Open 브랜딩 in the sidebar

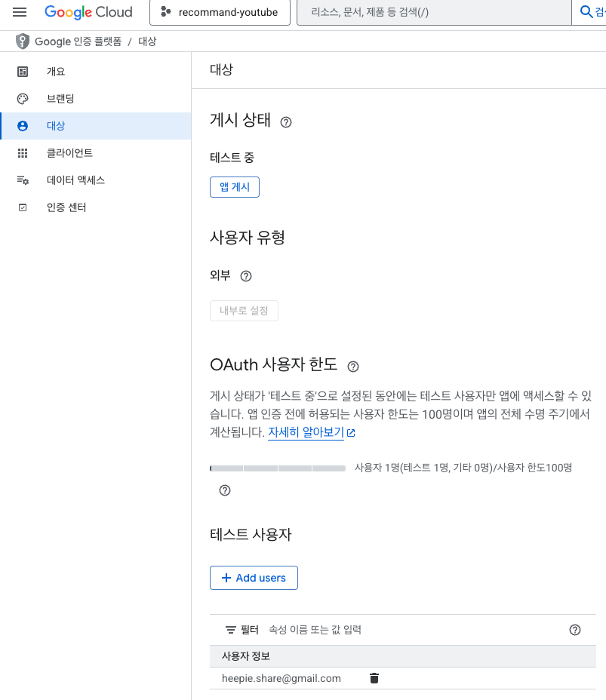[96, 99]
